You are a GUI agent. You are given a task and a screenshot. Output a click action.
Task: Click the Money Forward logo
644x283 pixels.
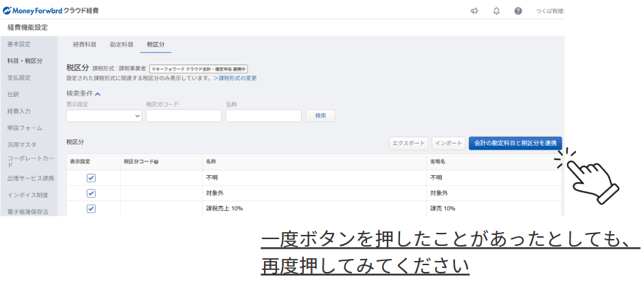point(50,11)
